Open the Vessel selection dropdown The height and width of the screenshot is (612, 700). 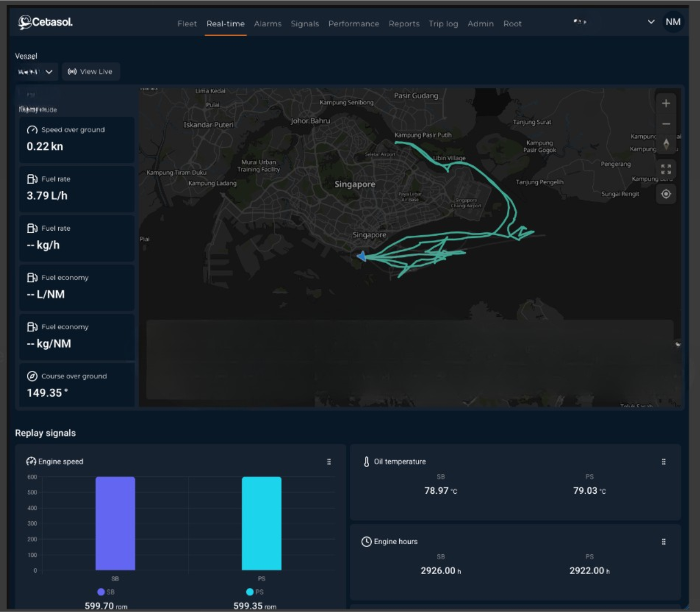36,72
